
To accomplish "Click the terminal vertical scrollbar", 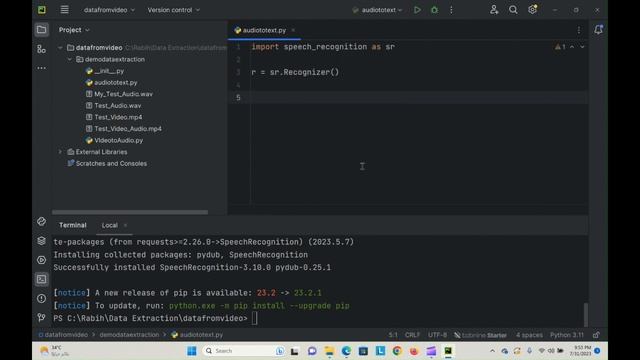I will [586, 314].
